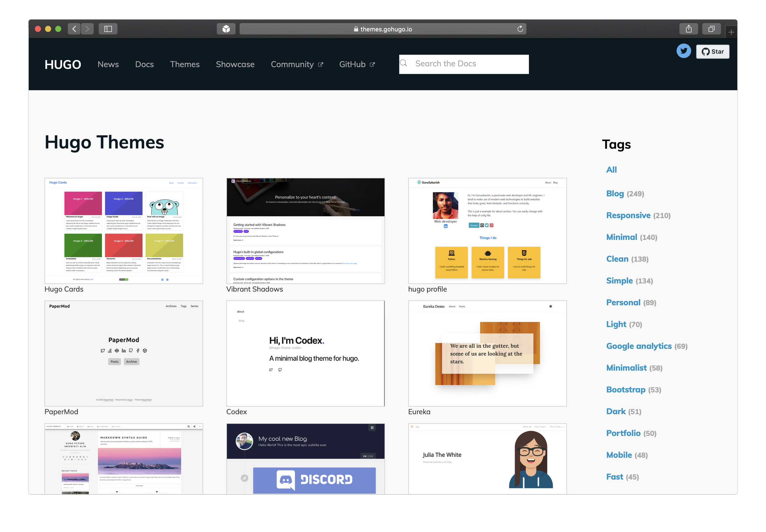766x532 pixels.
Task: Zoom Safari with the green button
Action: coord(58,29)
